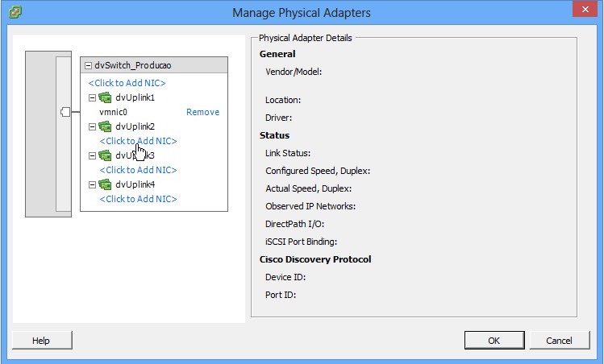Click the dvUplink1 green adapter icon

click(x=105, y=97)
